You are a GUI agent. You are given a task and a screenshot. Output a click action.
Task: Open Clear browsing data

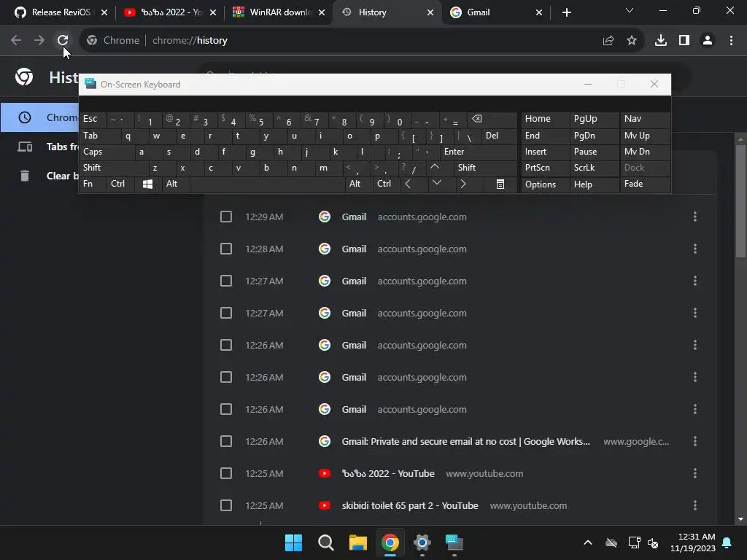(x=40, y=176)
